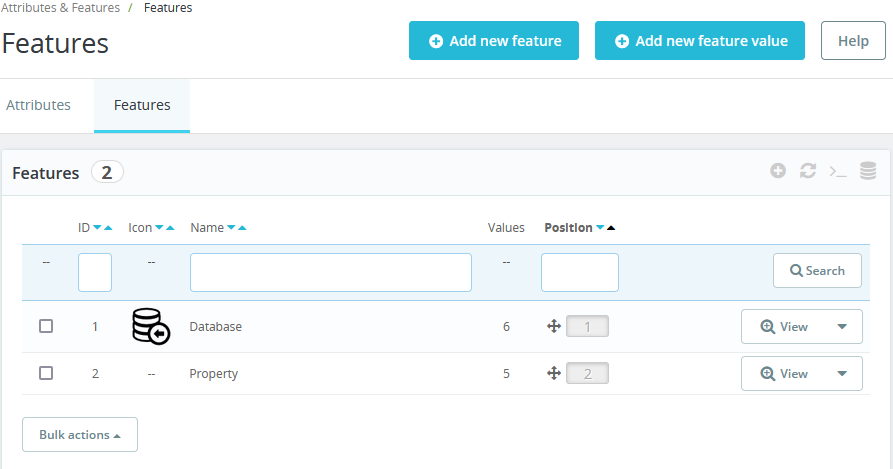Click the move handle for Property row

[553, 373]
